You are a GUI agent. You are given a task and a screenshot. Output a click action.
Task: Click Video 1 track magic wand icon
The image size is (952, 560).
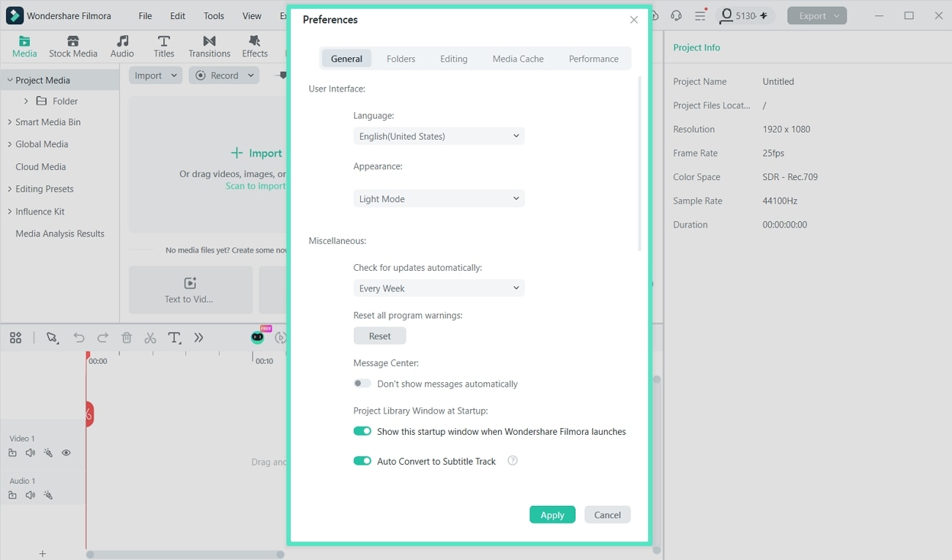point(48,453)
